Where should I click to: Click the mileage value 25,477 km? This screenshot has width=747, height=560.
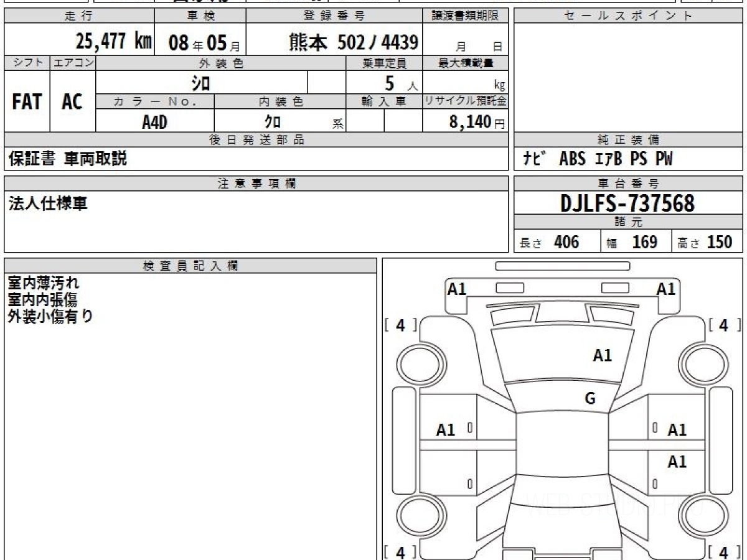click(114, 42)
